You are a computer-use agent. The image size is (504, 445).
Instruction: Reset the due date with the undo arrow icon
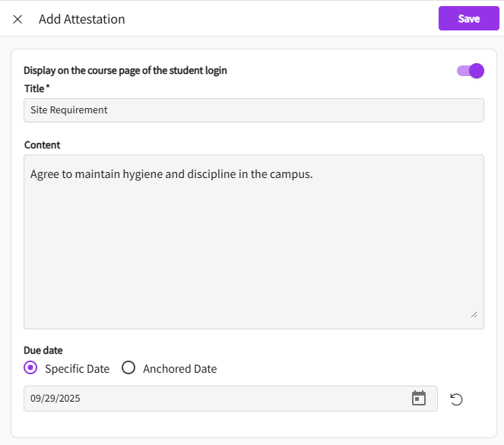click(456, 399)
